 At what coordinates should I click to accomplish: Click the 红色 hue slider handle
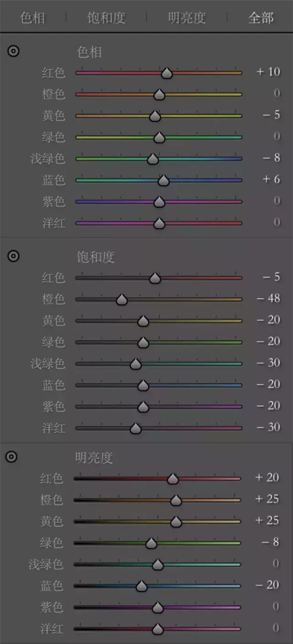tap(166, 73)
